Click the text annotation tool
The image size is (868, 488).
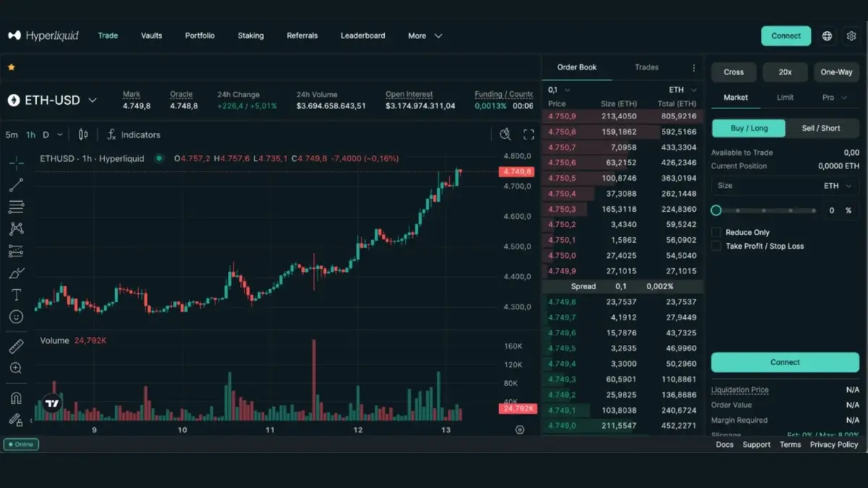coord(16,295)
